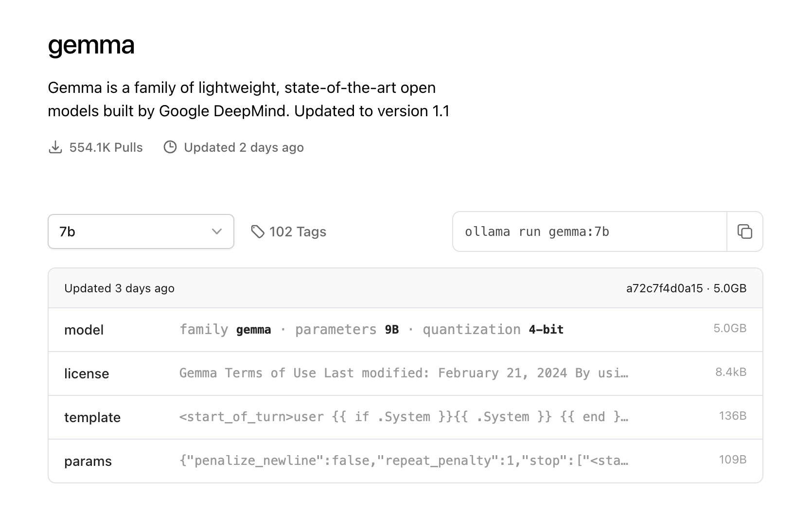Click the download pulls icon

pyautogui.click(x=55, y=147)
